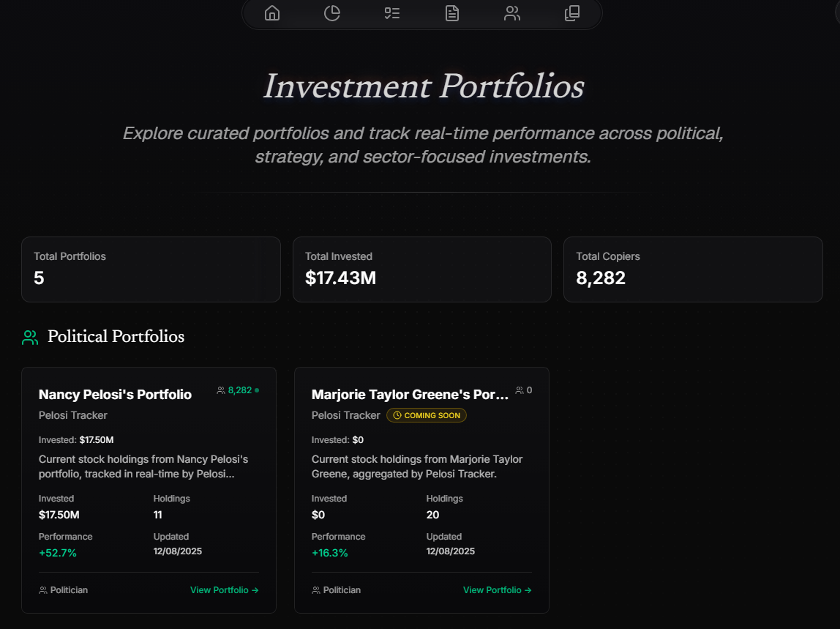This screenshot has width=840, height=629.
Task: Open View Portfolio for Nancy Pelosi
Action: (x=224, y=589)
